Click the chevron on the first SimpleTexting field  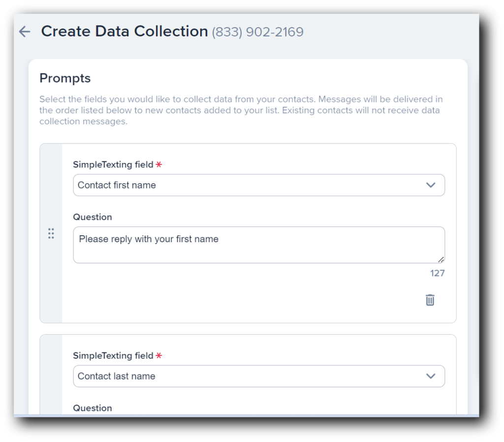[x=431, y=185]
